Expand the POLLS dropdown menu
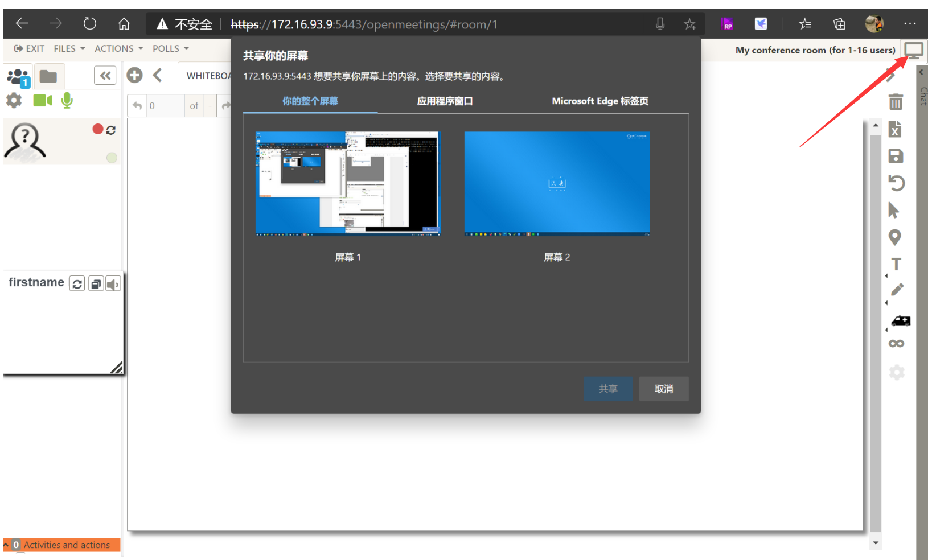Image resolution: width=928 pixels, height=560 pixels. click(x=170, y=49)
